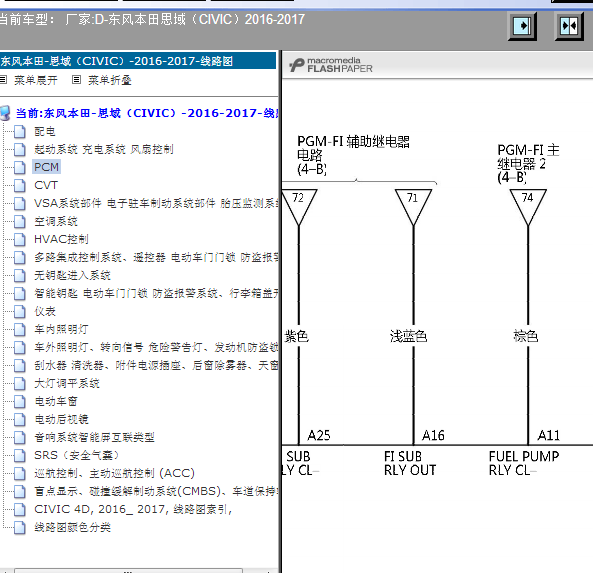Viewport: 593px width, 573px height.
Task: Click the 东风本田-思域 线路图 blue header bar
Action: coord(138,61)
